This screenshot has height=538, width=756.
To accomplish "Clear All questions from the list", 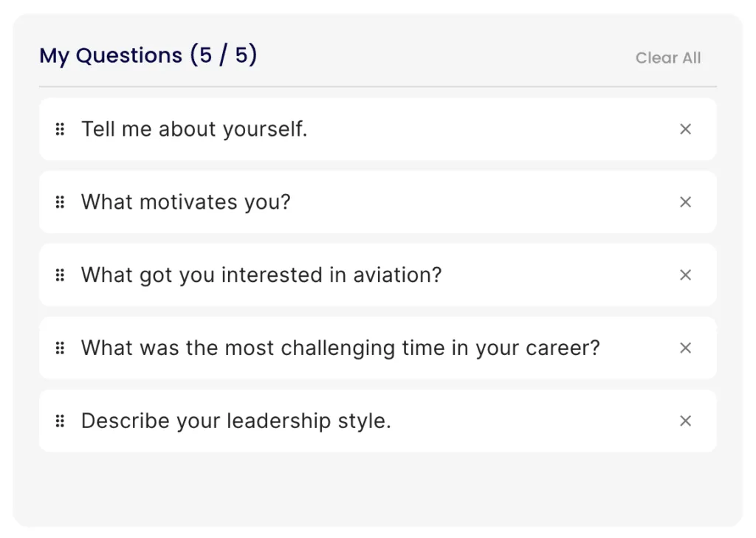I will point(667,58).
